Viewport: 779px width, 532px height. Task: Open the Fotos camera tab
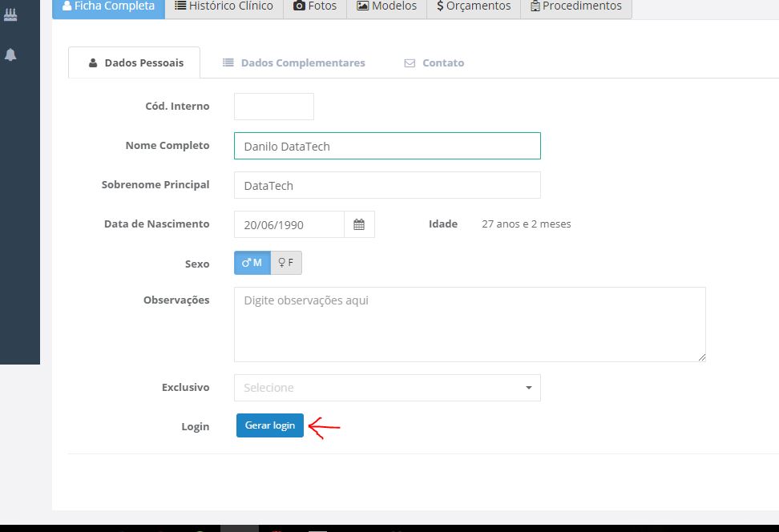click(x=314, y=6)
